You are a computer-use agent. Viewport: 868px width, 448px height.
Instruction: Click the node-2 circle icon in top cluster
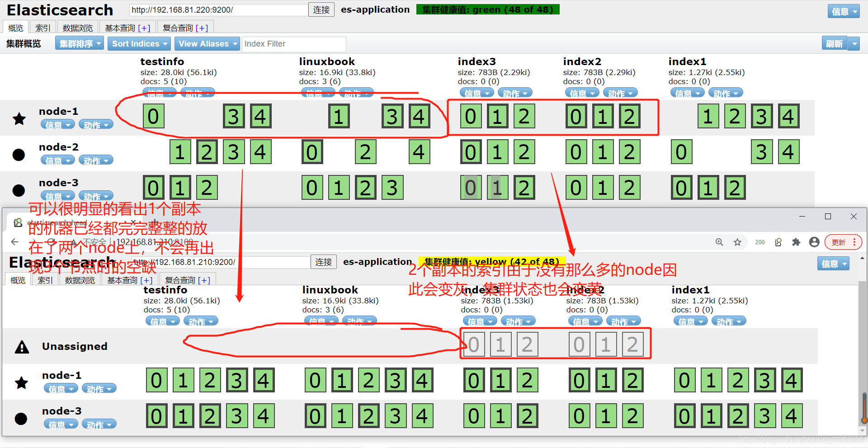[x=19, y=155]
